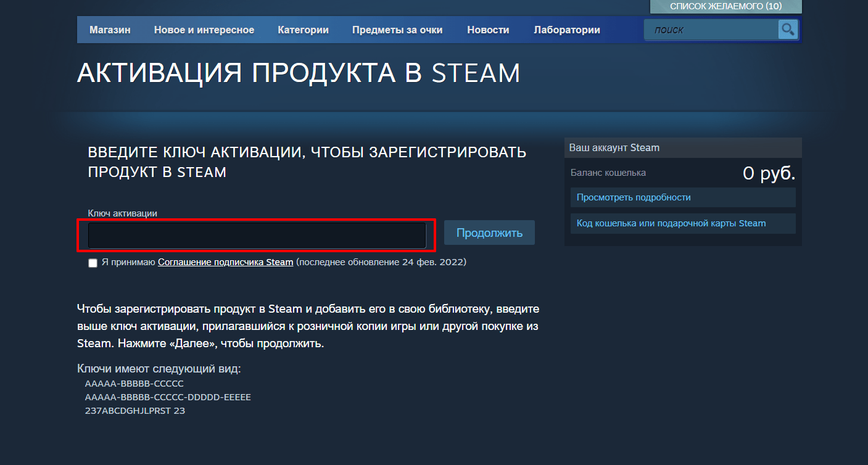Screen dimensions: 868x465
Task: Open the Категории menu
Action: click(x=303, y=30)
